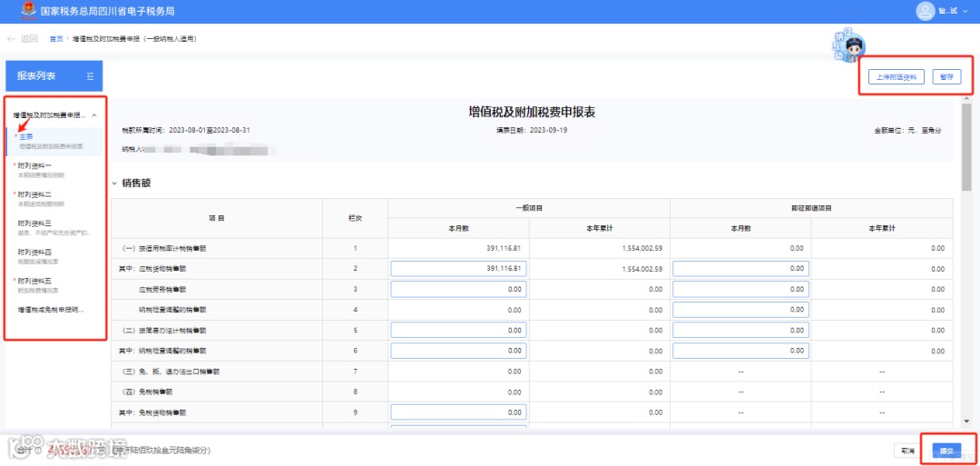This screenshot has height=466, width=980.
Task: Click the 应税货物销售额 本月数 input field
Action: point(459,269)
